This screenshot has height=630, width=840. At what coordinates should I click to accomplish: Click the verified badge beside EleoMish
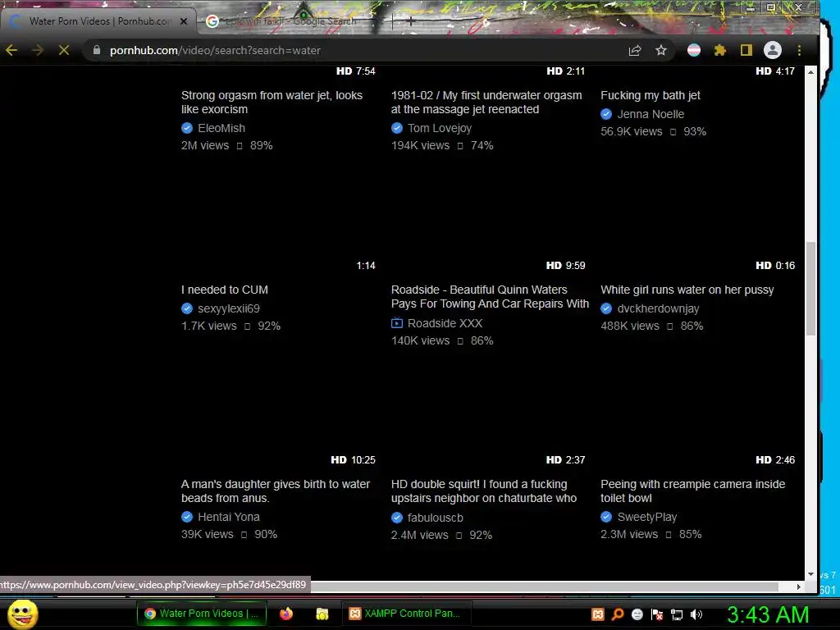tap(187, 128)
